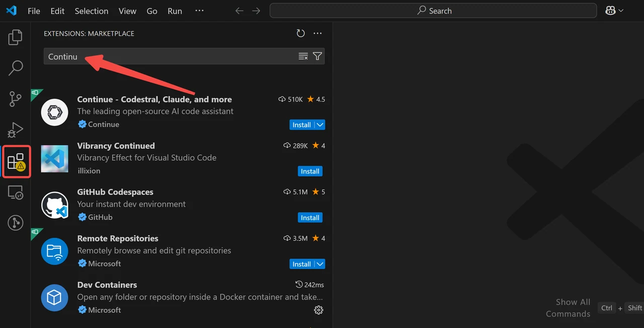The width and height of the screenshot is (644, 328).
Task: Open Dev Containers manage gear
Action: 318,310
